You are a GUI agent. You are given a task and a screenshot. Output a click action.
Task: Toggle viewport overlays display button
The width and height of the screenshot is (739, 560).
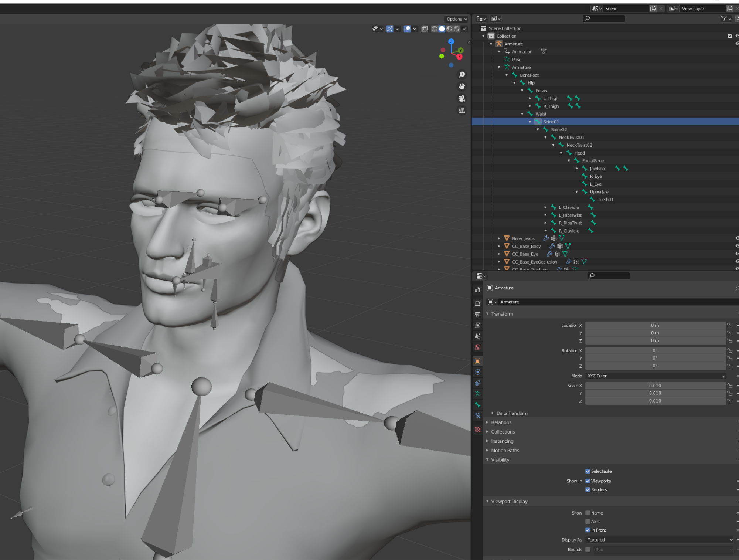click(407, 29)
